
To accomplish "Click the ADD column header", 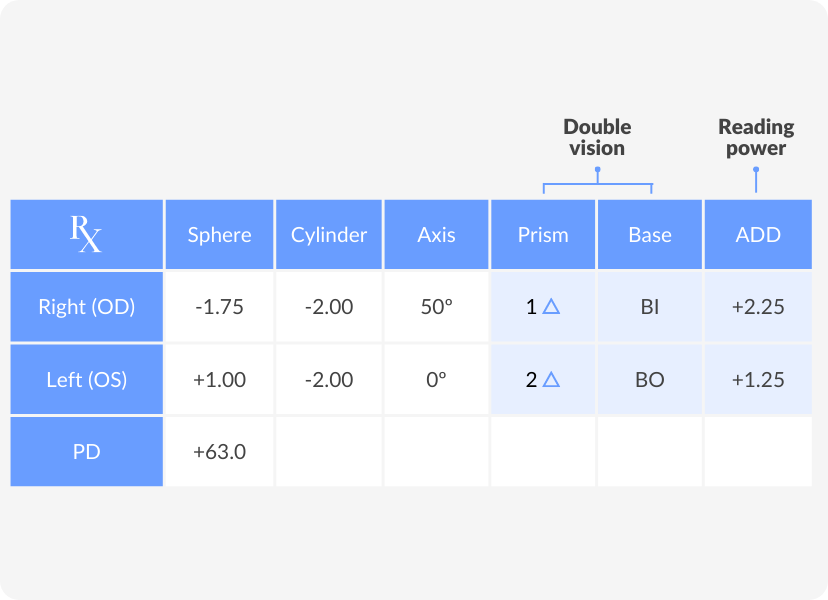I will coord(758,235).
